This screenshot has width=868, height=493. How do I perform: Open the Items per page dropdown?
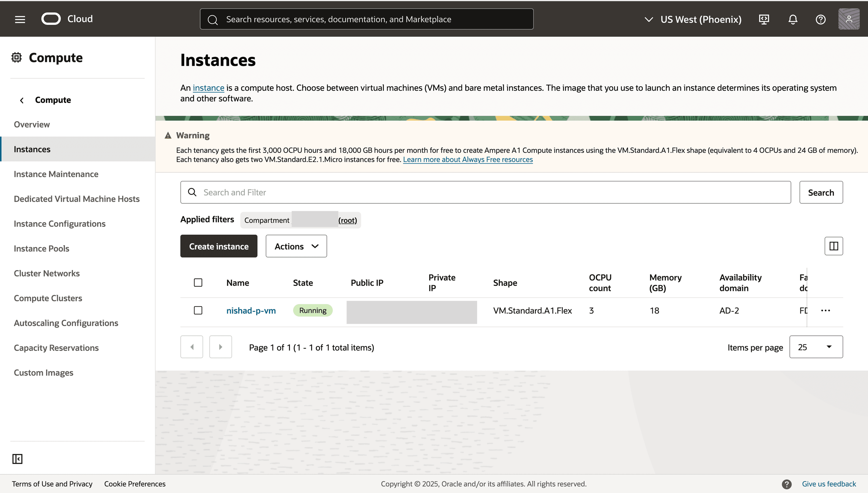[816, 347]
